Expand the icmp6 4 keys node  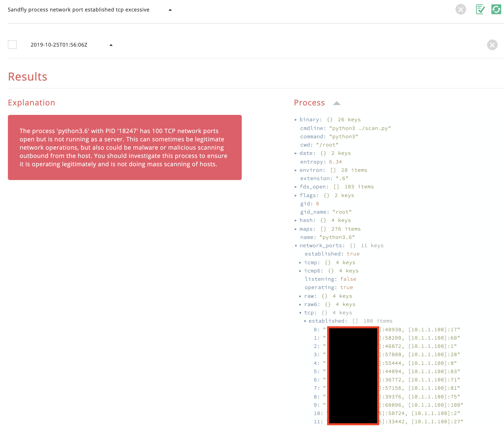(x=300, y=271)
